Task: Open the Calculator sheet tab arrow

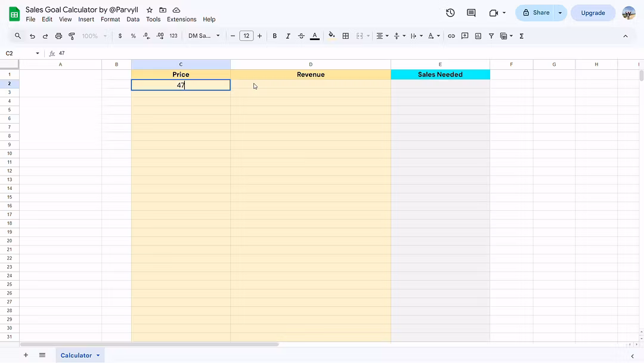Action: point(98,355)
